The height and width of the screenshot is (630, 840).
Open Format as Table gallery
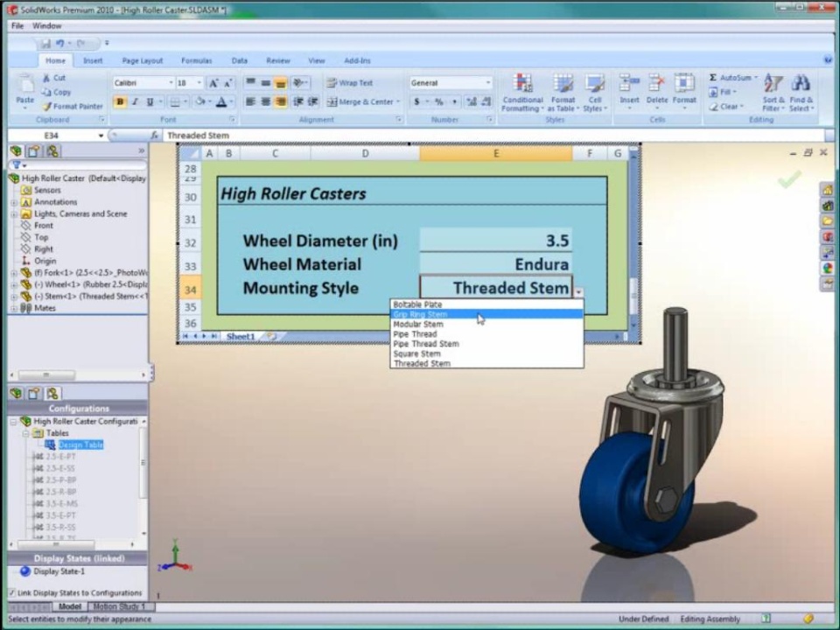click(563, 93)
